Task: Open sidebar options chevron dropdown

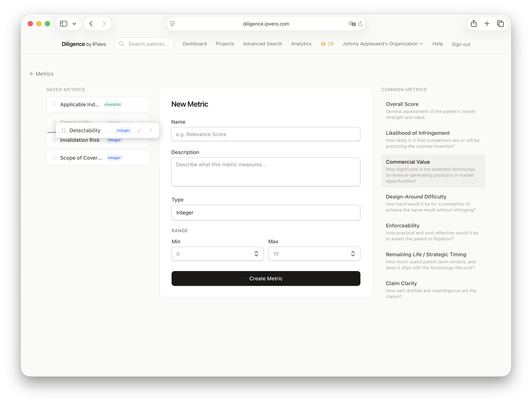Action: [74, 24]
